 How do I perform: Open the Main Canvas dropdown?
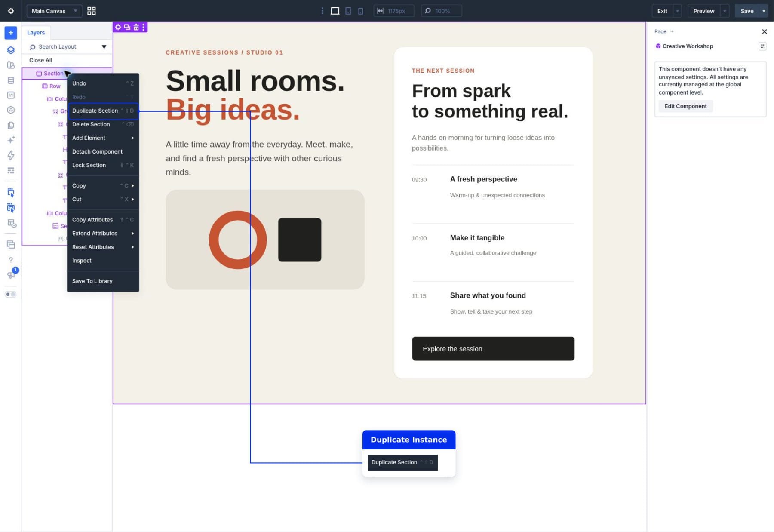(54, 11)
